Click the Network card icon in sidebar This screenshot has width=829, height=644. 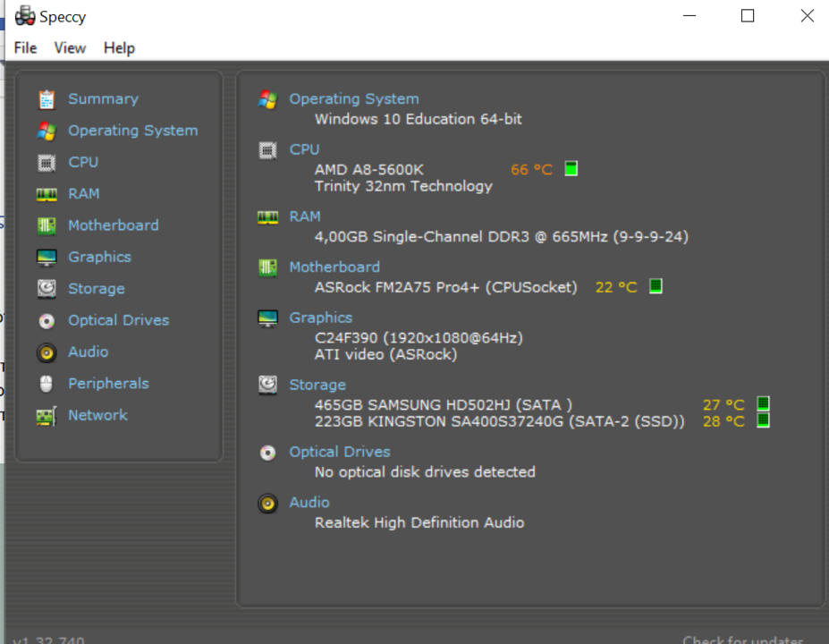[x=47, y=416]
